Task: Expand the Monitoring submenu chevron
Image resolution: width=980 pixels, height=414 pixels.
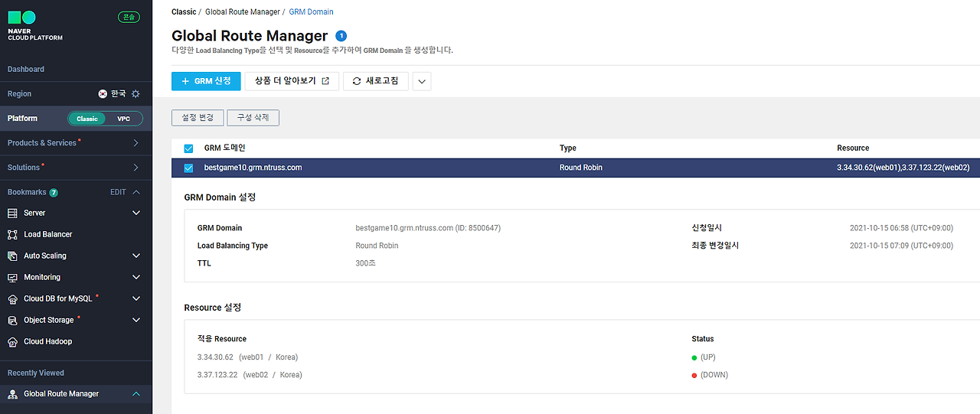Action: tap(136, 277)
